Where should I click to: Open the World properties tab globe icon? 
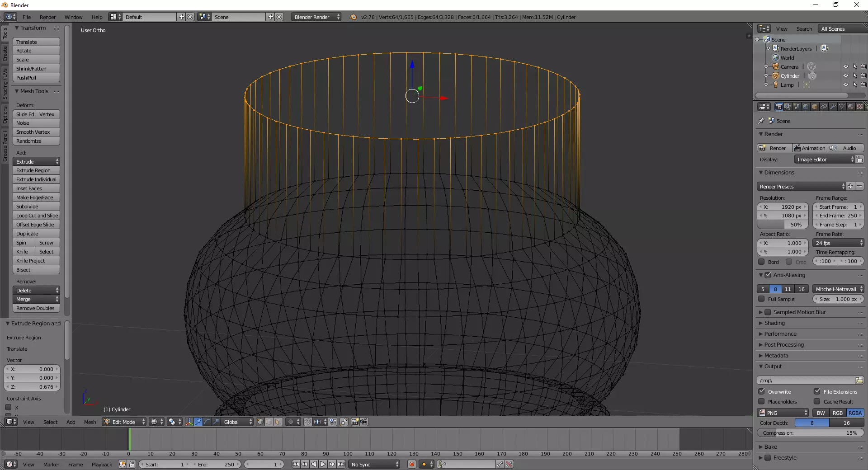806,107
